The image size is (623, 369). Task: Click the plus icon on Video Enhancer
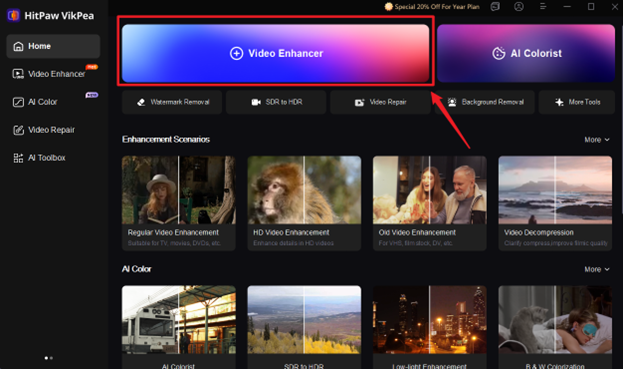click(x=236, y=53)
